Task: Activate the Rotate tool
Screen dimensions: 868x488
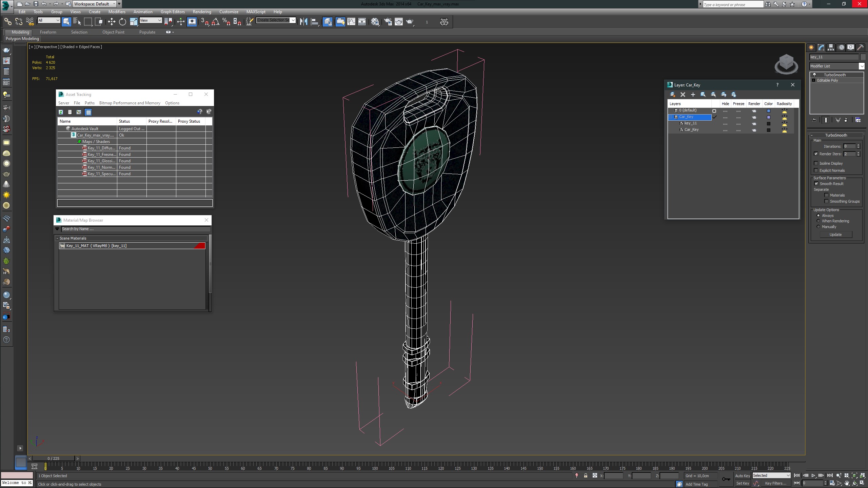Action: point(122,22)
